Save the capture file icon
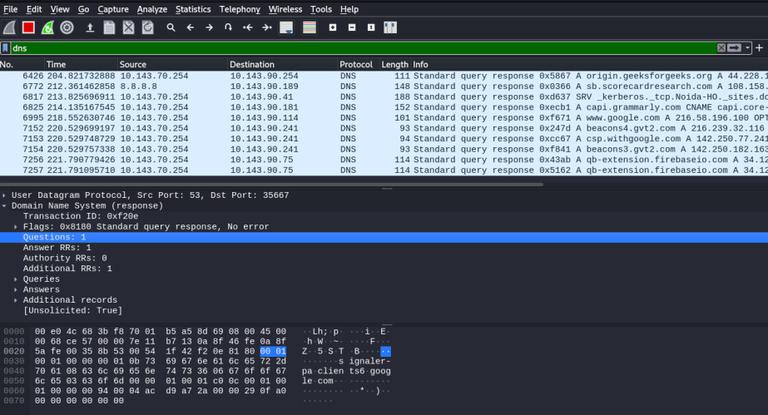Viewport: 768px width, 415px height. click(109, 28)
